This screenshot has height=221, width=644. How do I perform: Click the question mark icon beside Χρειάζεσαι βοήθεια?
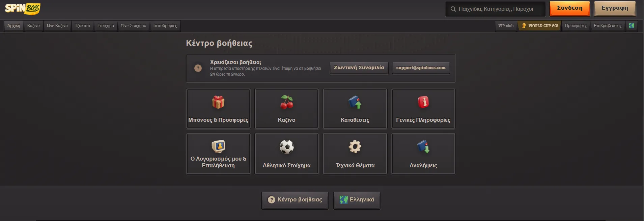(198, 68)
